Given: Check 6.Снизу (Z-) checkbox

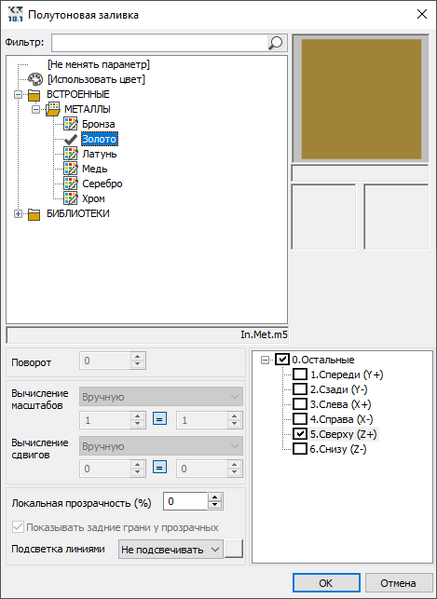Looking at the screenshot, I should (x=300, y=449).
